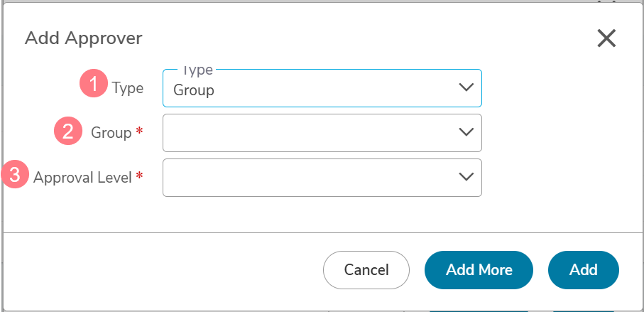
Task: Click the pink step badge numbered 1
Action: [x=94, y=83]
